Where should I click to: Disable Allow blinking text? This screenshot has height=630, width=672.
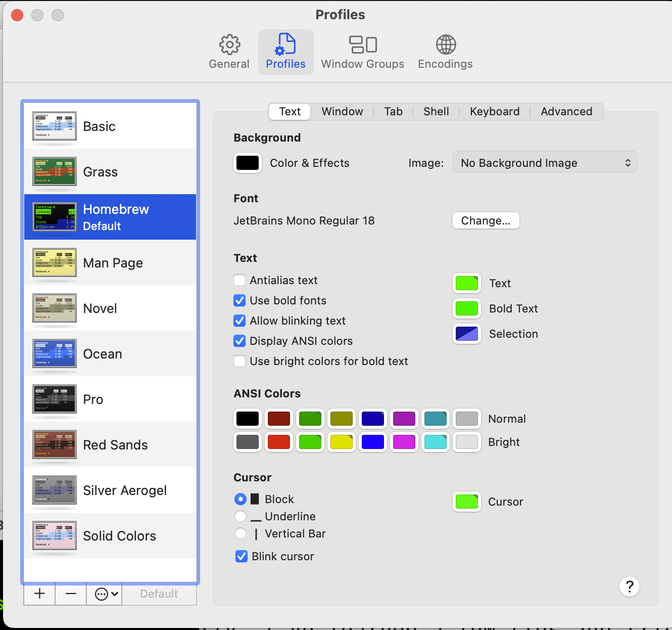(x=240, y=321)
